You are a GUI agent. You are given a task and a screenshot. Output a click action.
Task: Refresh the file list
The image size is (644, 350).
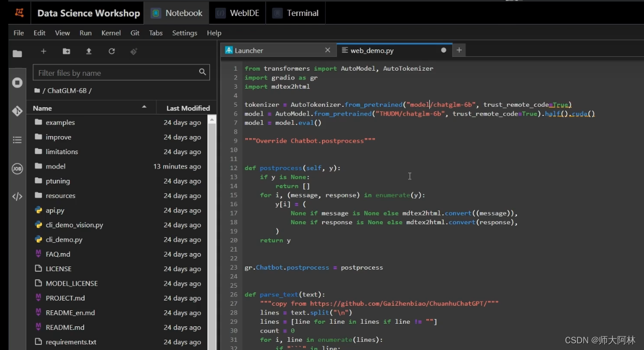pos(111,51)
